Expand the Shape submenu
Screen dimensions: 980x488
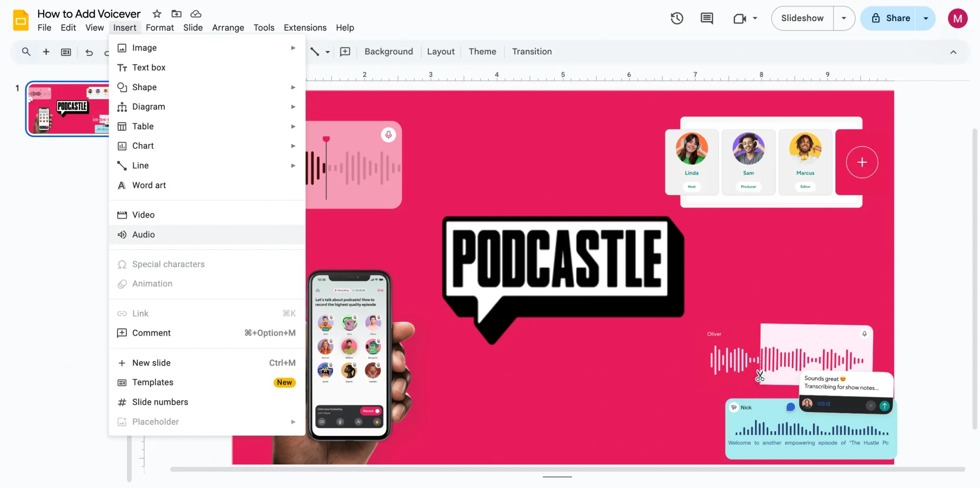(293, 87)
